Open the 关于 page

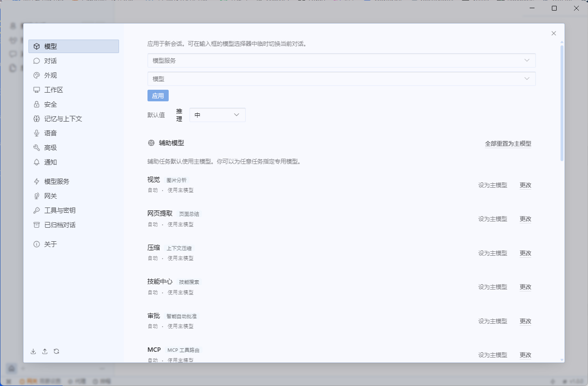[74, 244]
